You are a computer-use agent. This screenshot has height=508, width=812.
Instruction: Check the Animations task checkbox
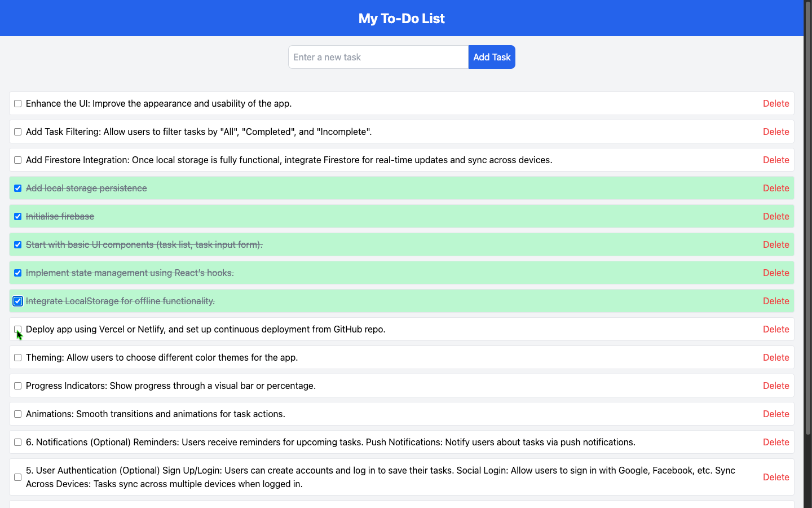[18, 414]
